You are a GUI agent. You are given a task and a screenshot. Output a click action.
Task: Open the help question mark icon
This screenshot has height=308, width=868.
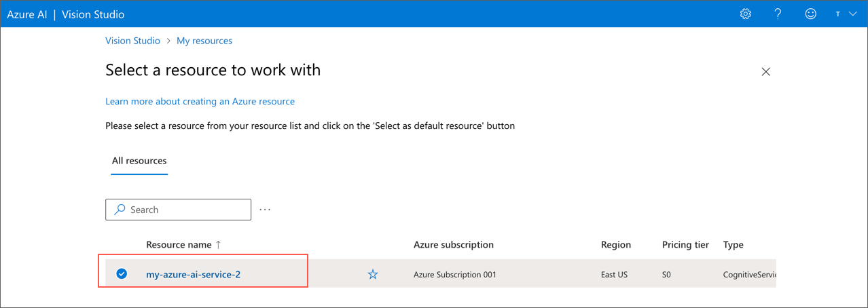click(x=778, y=14)
